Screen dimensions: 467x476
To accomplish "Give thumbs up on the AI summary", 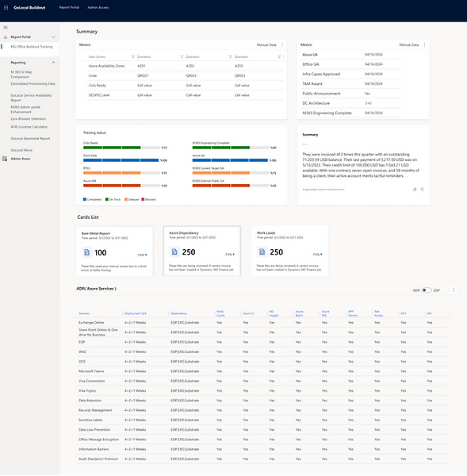I will [415, 190].
